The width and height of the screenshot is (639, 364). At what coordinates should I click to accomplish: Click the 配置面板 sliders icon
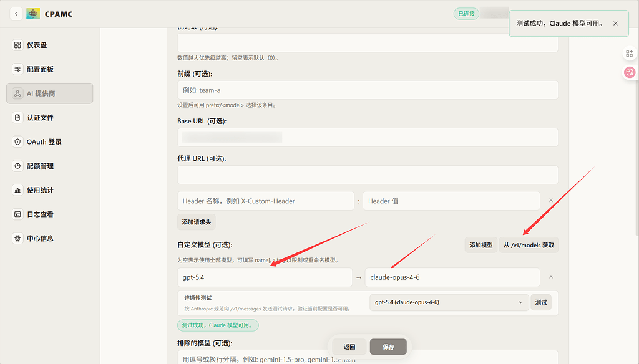[x=17, y=69]
